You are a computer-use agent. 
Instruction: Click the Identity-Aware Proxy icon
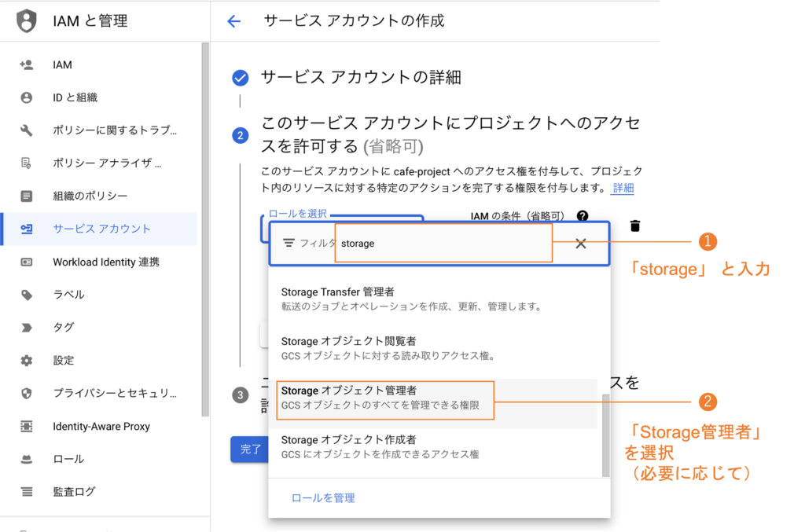[x=26, y=426]
